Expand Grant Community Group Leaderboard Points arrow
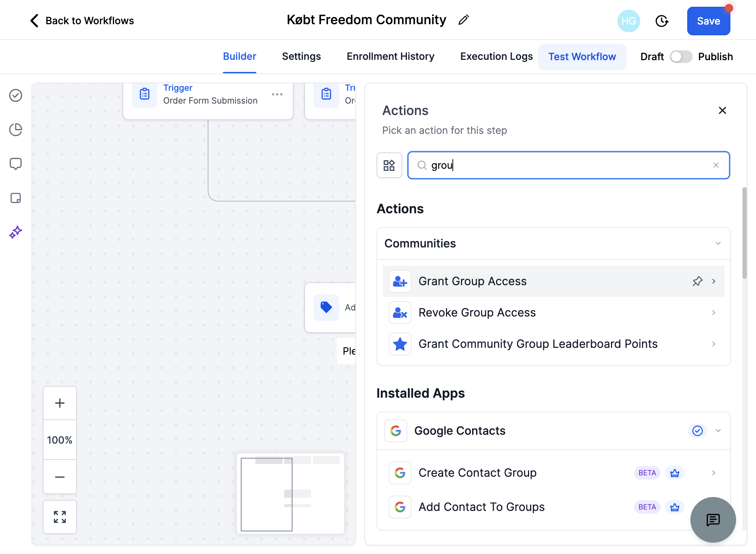The height and width of the screenshot is (554, 756). 714,344
